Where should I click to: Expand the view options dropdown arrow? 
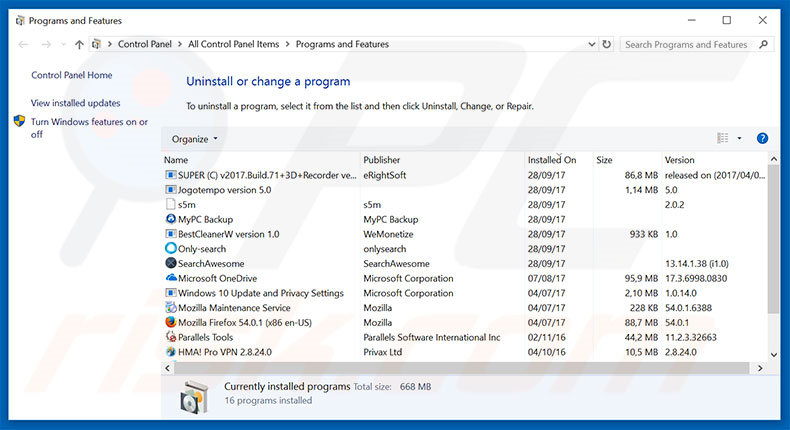739,138
